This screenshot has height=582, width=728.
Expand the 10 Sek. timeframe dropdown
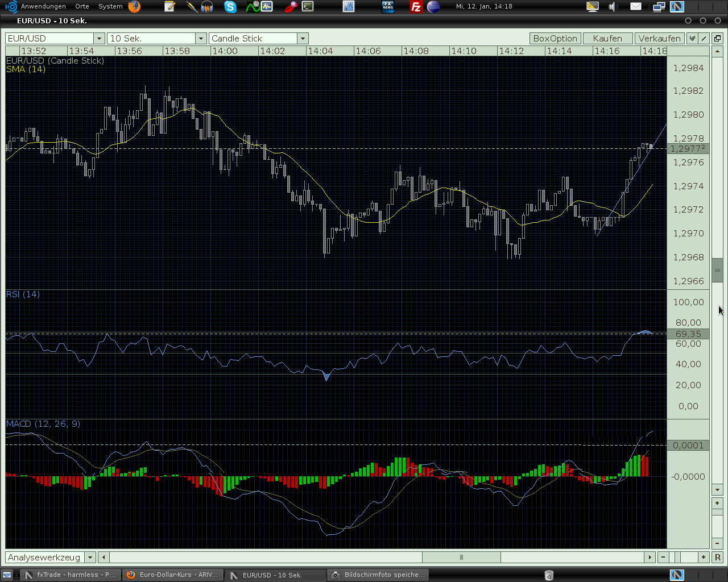tap(201, 38)
